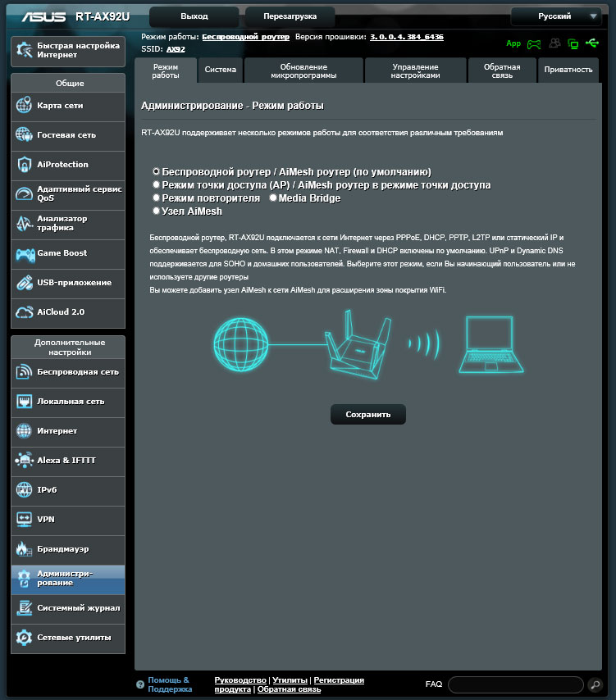
Task: Click the Перезагрузка reboot button
Action: click(290, 16)
